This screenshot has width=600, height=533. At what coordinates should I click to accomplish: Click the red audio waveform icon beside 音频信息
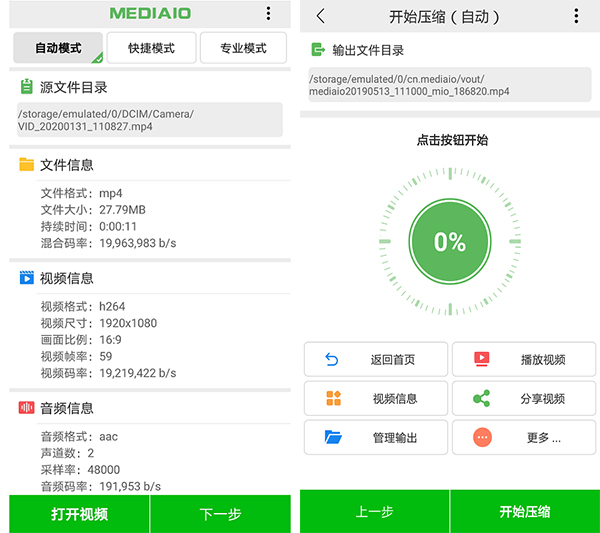26,407
